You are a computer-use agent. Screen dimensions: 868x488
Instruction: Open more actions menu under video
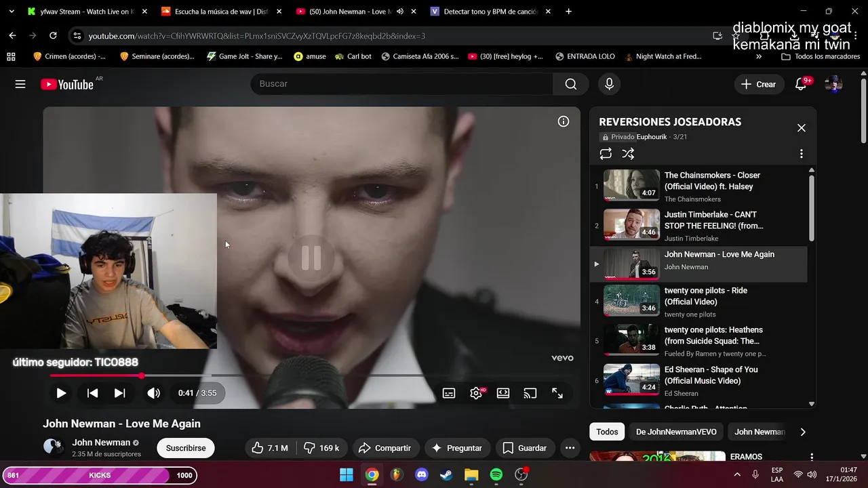tap(570, 448)
